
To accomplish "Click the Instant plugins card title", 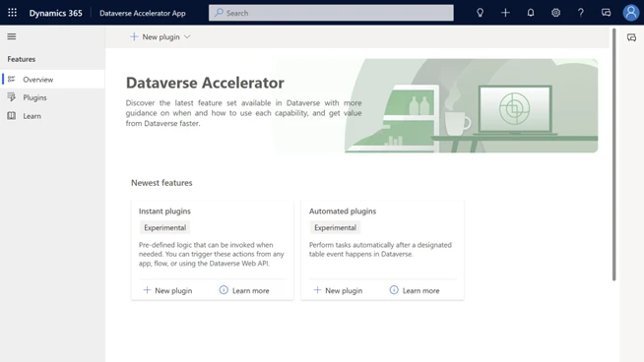I will [x=164, y=211].
